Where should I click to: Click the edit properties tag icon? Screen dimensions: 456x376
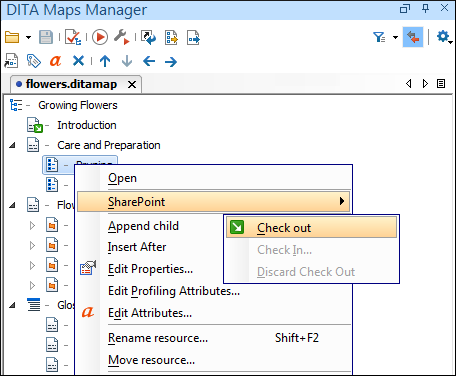pyautogui.click(x=34, y=61)
